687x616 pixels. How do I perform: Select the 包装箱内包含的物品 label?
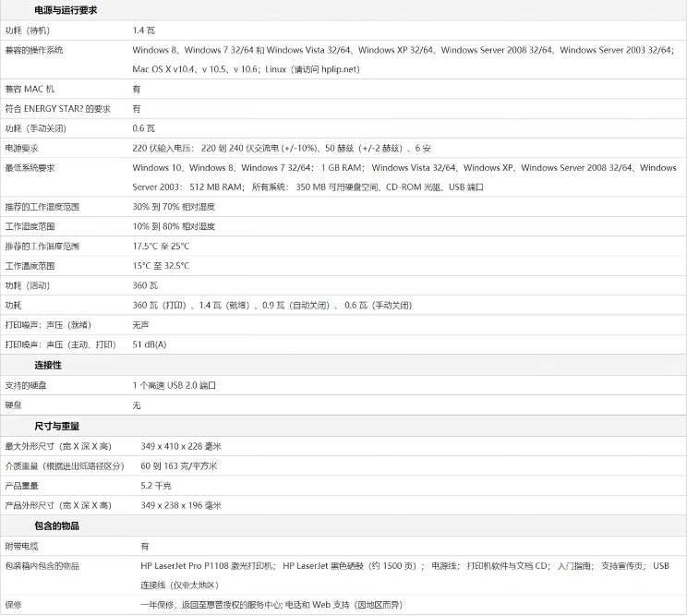point(42,566)
